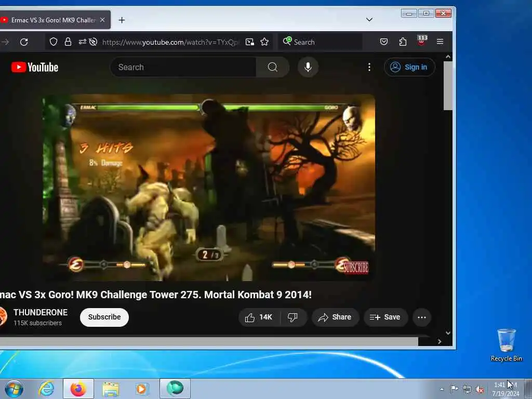Image resolution: width=532 pixels, height=399 pixels.
Task: Click the muted volume tray icon
Action: click(x=480, y=389)
